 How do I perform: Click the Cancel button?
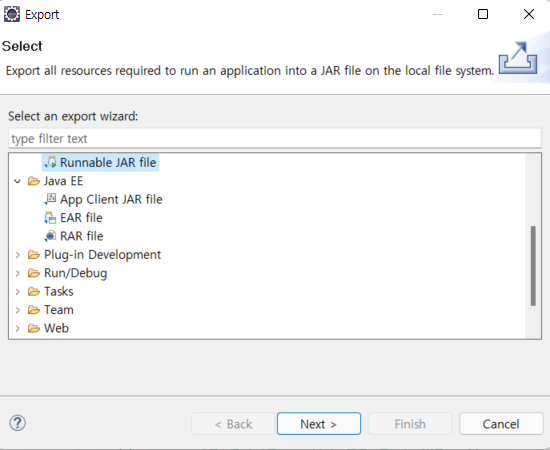501,424
